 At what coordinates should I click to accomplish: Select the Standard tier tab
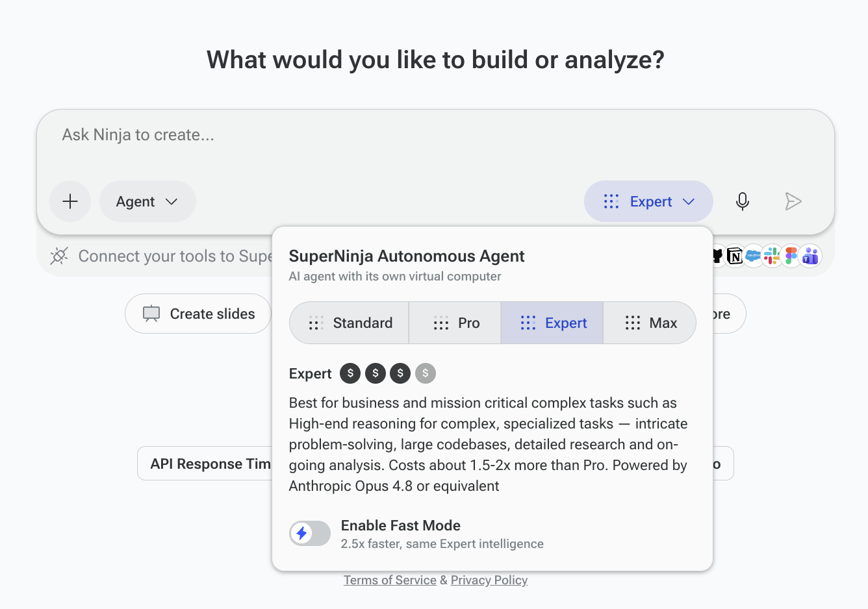point(350,323)
